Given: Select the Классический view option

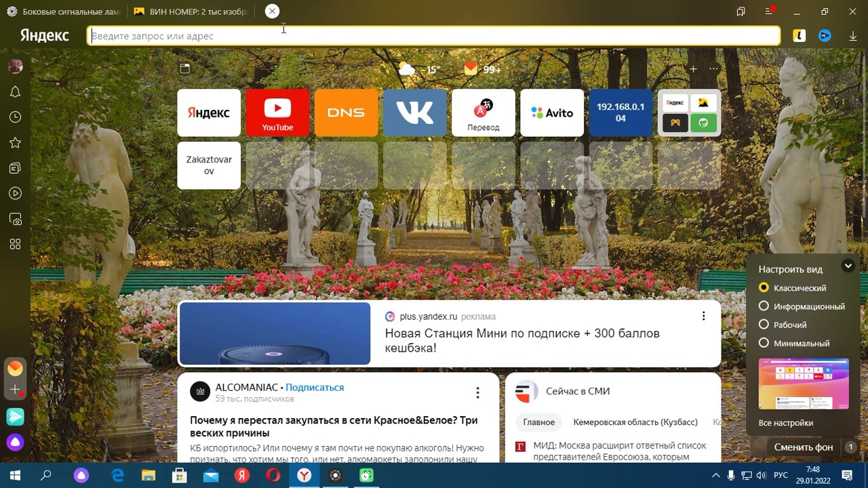Looking at the screenshot, I should [793, 288].
